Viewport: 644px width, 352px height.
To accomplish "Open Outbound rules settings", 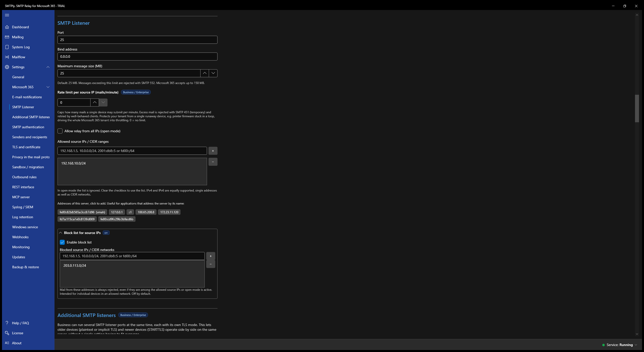I will point(24,177).
